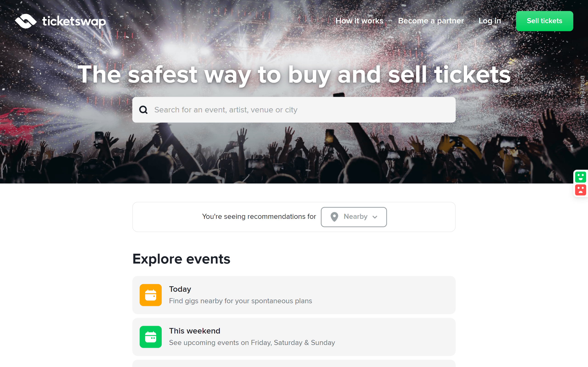Select the This weekend heading text

pyautogui.click(x=195, y=331)
